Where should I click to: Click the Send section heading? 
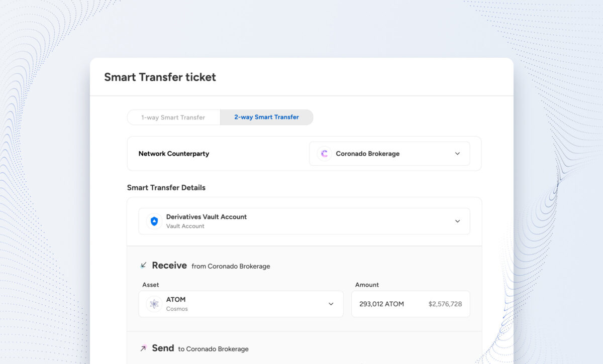[x=163, y=348]
